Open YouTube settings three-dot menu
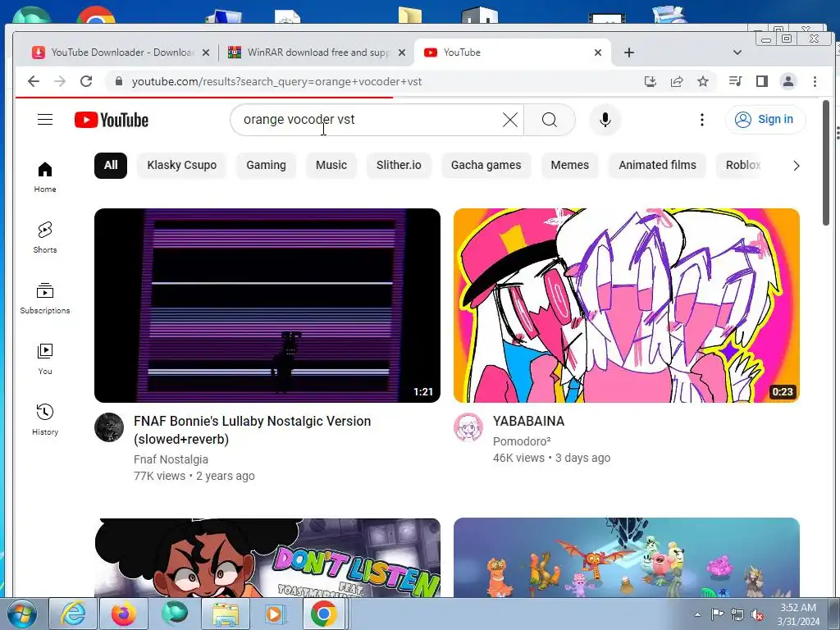Screen dimensions: 840x630 [x=702, y=120]
